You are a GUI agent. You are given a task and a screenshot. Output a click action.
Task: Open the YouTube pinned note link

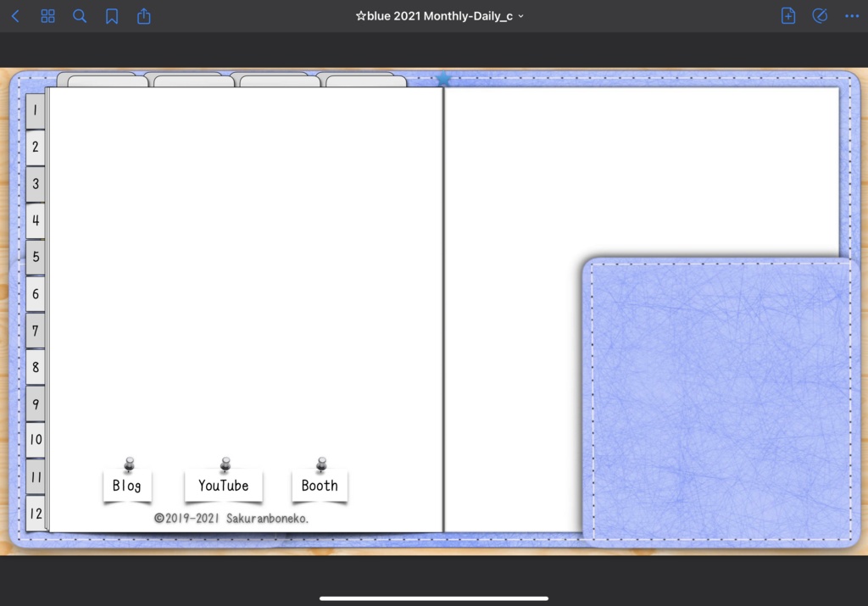coord(224,486)
